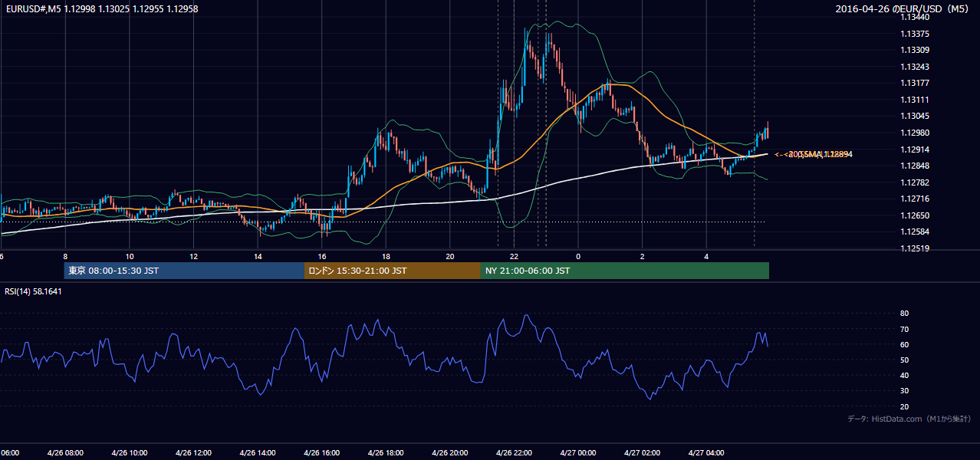Click RSI scale value 40
Image resolution: width=980 pixels, height=460 pixels.
coord(904,375)
